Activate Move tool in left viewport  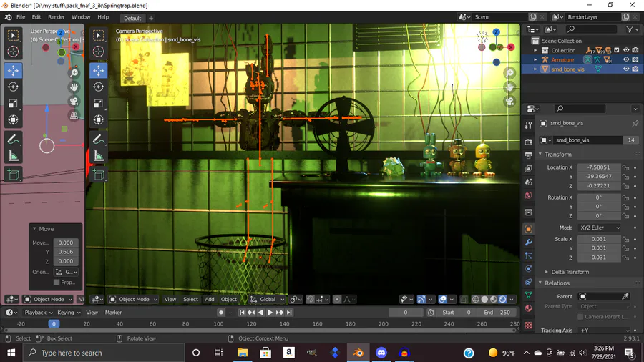13,71
